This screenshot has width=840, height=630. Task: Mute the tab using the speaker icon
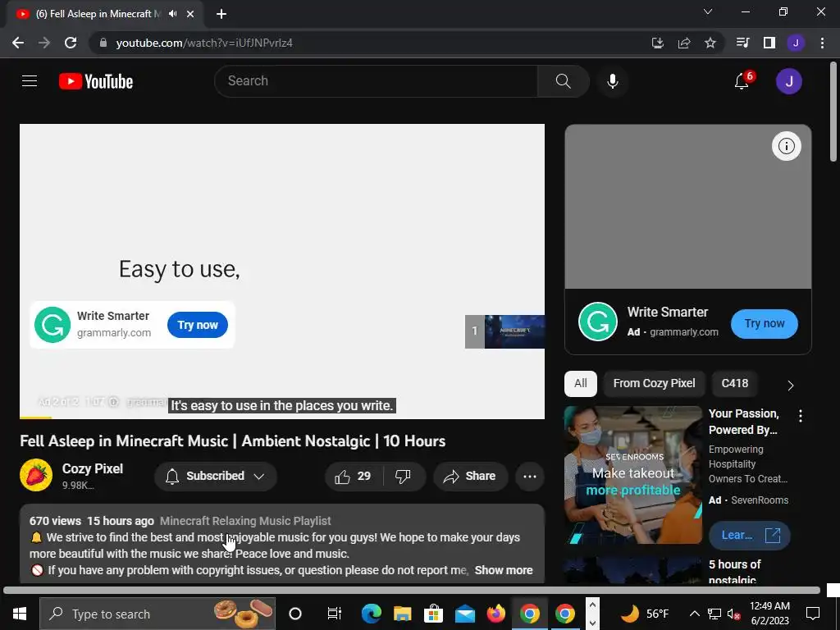point(172,14)
